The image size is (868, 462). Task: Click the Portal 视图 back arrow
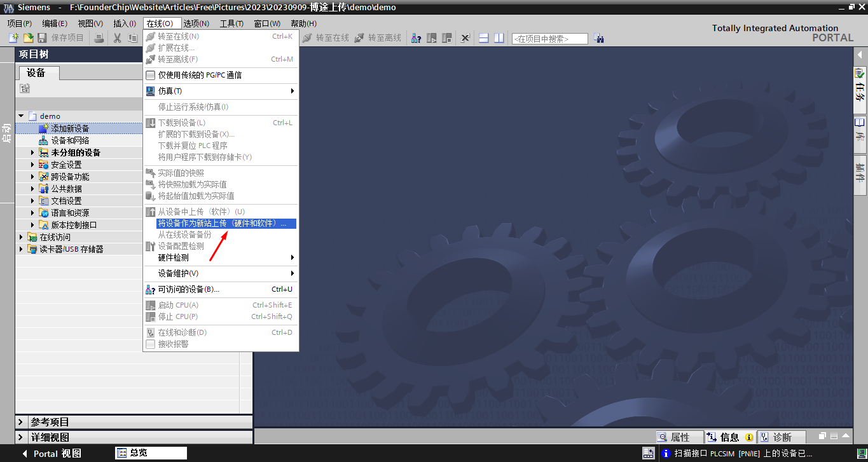(x=25, y=454)
